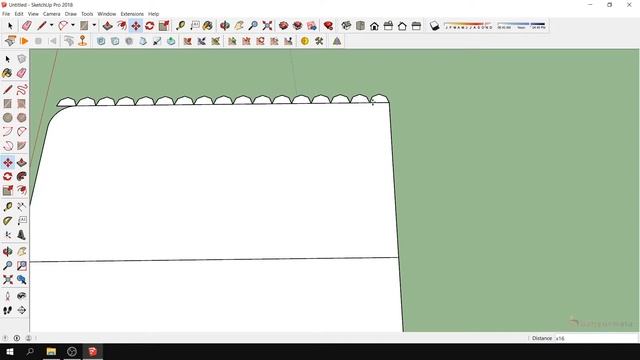Choose the Axes tool in left toolbar
Image resolution: width=640 pixels, height=360 pixels.
(7, 235)
